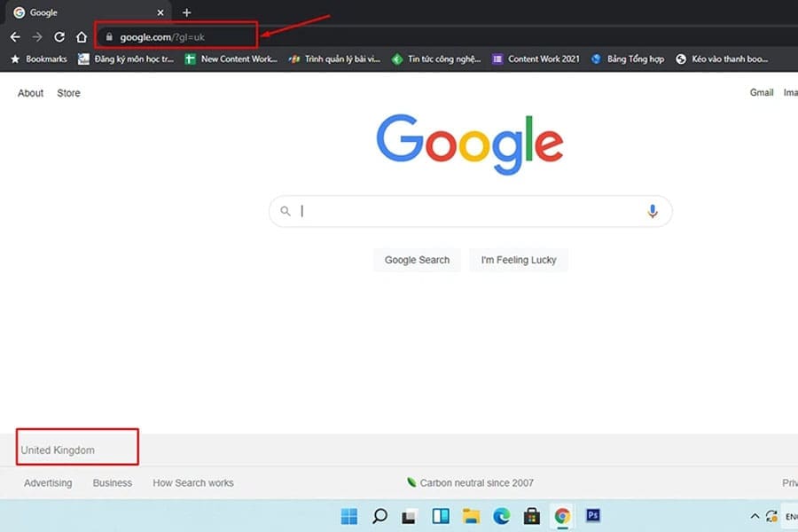This screenshot has width=798, height=532.
Task: Click the microphone voice search icon
Action: coord(653,211)
